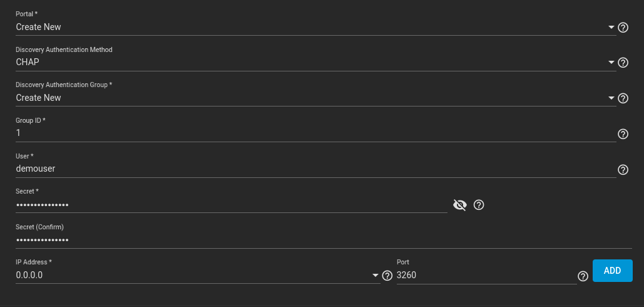Toggle Secret visibility with the eye icon
The image size is (644, 307).
[459, 205]
